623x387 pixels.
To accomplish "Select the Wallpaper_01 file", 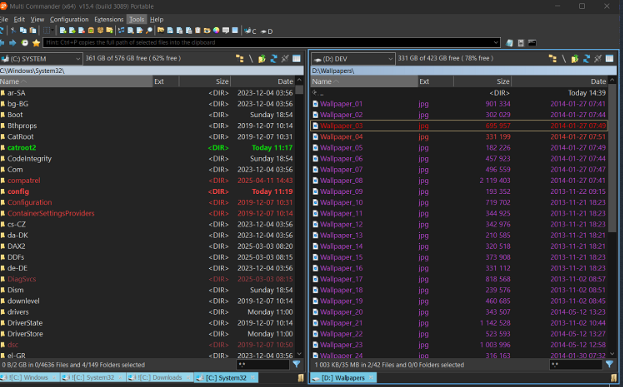I will pyautogui.click(x=459, y=104).
